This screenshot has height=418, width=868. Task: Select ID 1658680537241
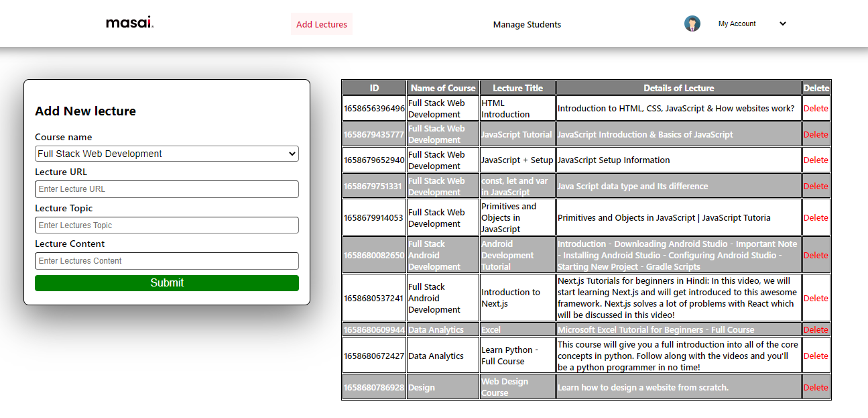point(374,299)
